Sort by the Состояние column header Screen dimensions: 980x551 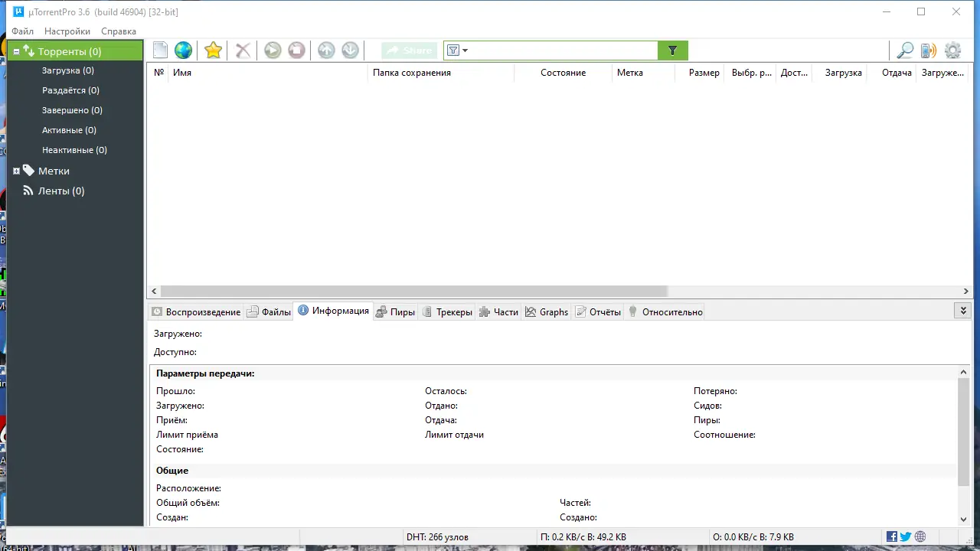click(563, 73)
